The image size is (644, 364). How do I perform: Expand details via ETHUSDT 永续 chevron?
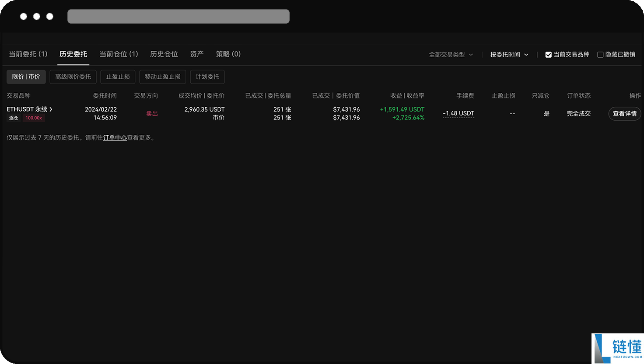point(51,109)
